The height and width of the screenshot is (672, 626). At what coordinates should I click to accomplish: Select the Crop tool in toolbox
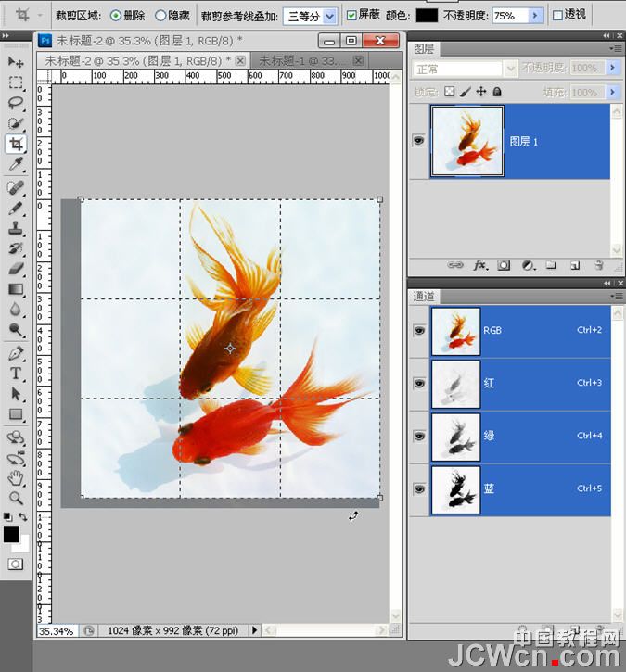tap(16, 144)
